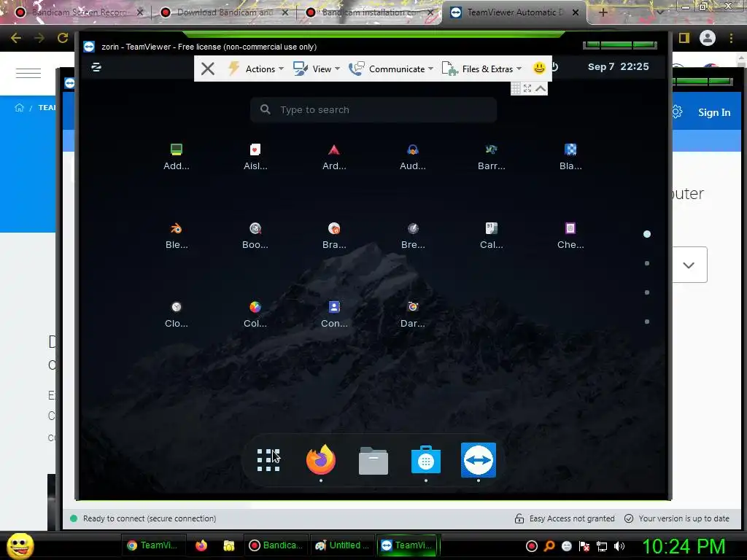Launch the Che... app icon
The width and height of the screenshot is (747, 560).
click(x=570, y=236)
